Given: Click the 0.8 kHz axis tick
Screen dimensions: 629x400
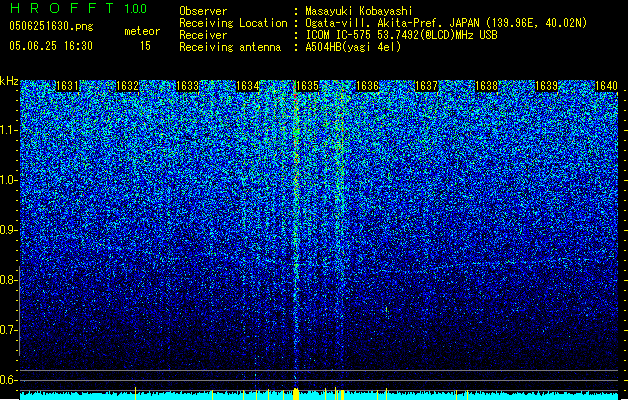Looking at the screenshot, I should pos(9,280).
